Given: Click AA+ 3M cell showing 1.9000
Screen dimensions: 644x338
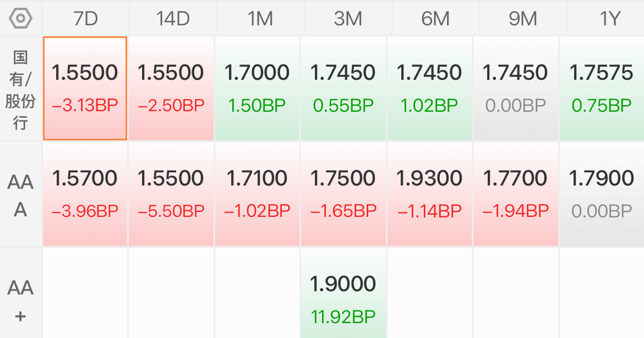Looking at the screenshot, I should point(343,299).
